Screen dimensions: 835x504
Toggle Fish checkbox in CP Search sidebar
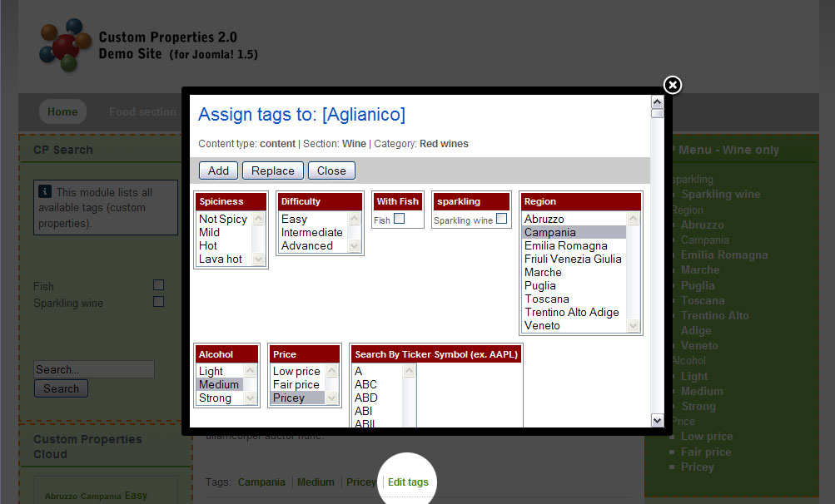click(158, 285)
